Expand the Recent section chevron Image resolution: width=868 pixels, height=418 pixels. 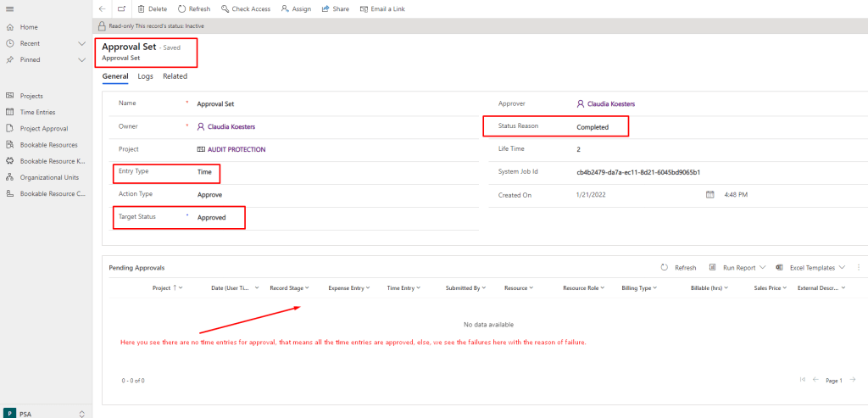(82, 43)
